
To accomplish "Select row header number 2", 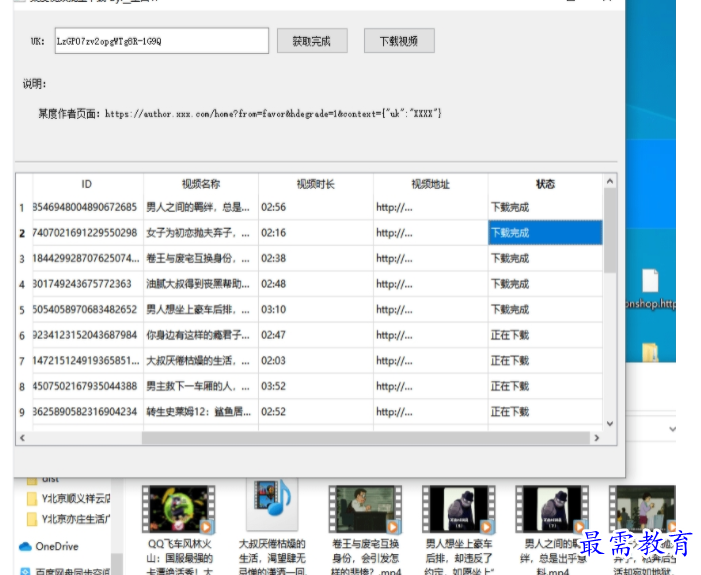I will 22,233.
